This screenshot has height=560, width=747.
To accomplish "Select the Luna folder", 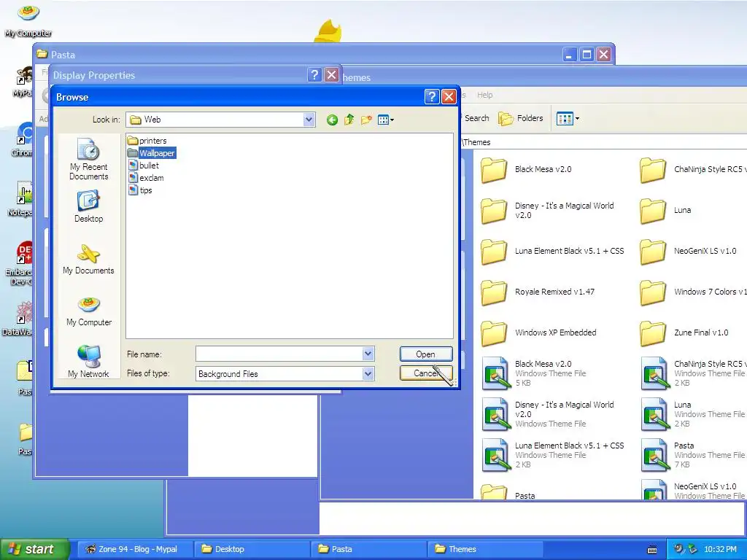I will 665,210.
